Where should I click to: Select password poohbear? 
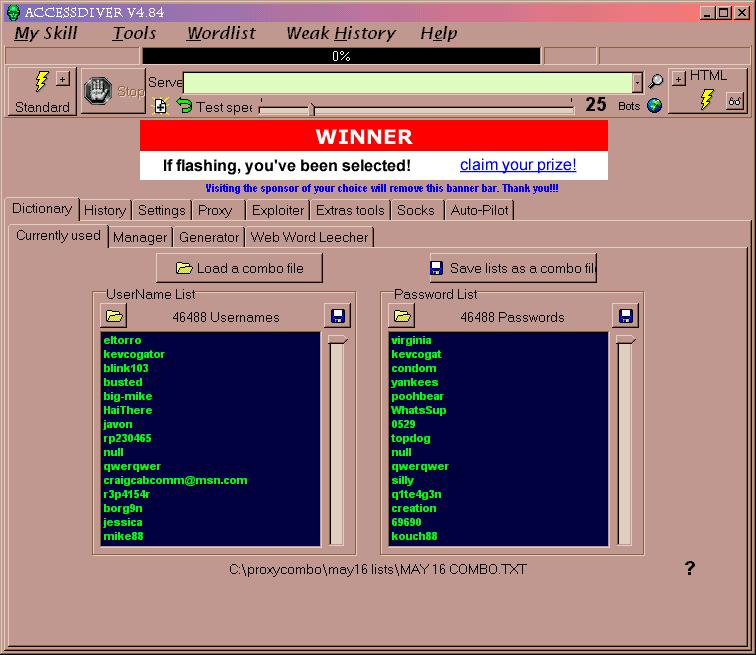click(418, 396)
